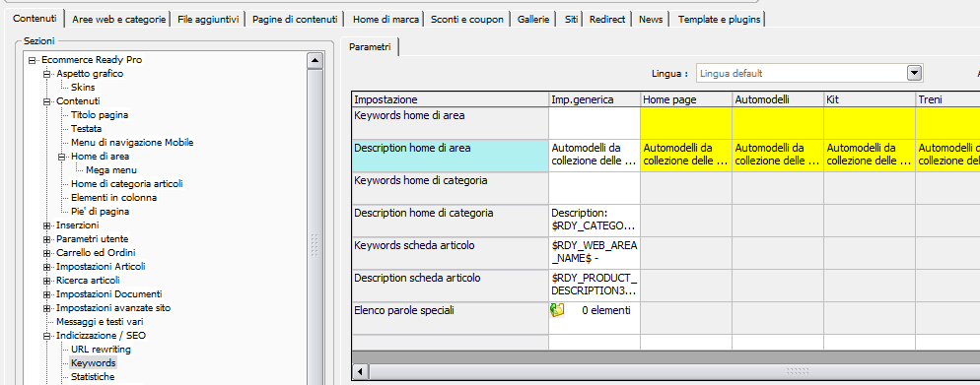Open the Redirect tab
This screenshot has width=980, height=385.
[x=607, y=20]
